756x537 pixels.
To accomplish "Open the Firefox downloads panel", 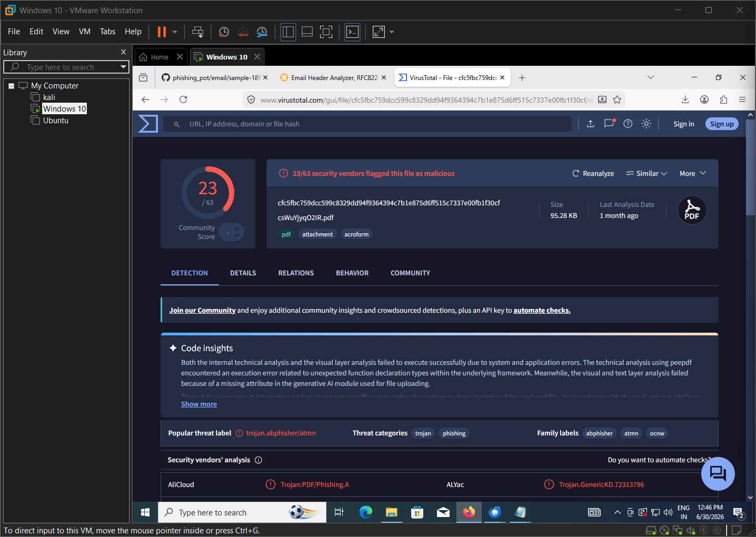I will coord(685,100).
